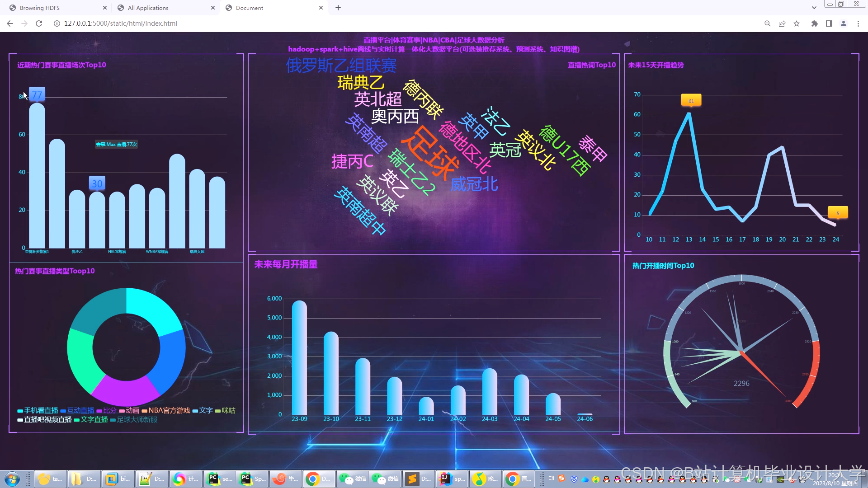Image resolution: width=868 pixels, height=488 pixels.
Task: Bookmark this page with star icon
Action: pyautogui.click(x=797, y=23)
